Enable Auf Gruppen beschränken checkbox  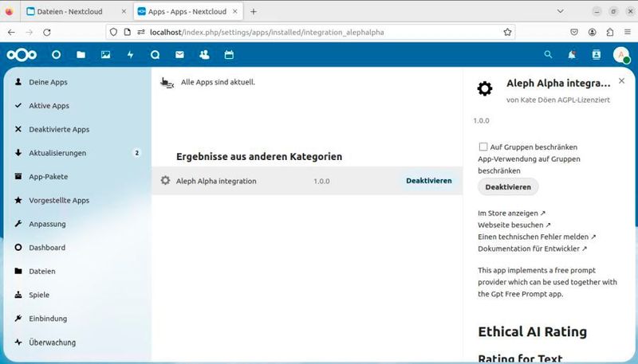(x=483, y=147)
